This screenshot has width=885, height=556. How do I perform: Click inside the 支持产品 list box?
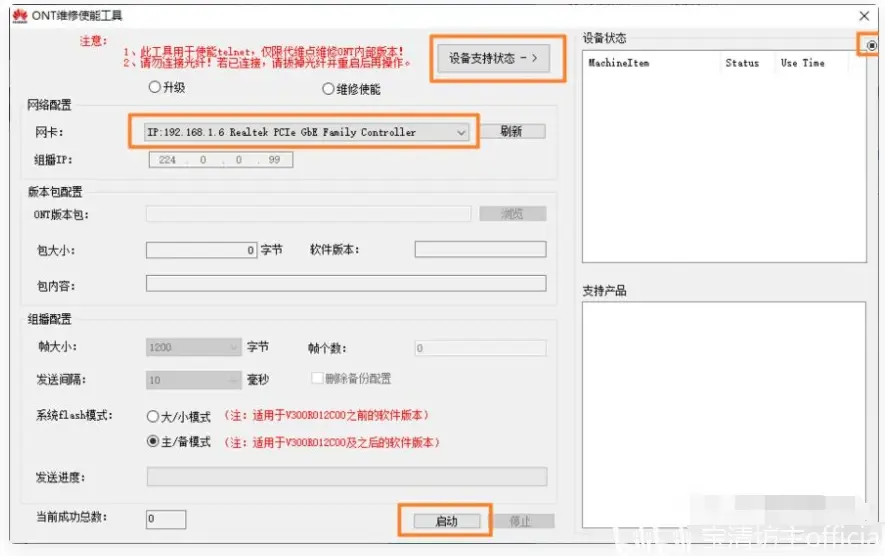coord(724,414)
